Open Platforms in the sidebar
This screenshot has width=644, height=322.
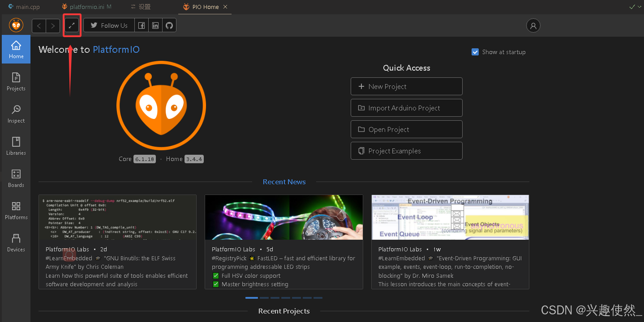pyautogui.click(x=16, y=211)
